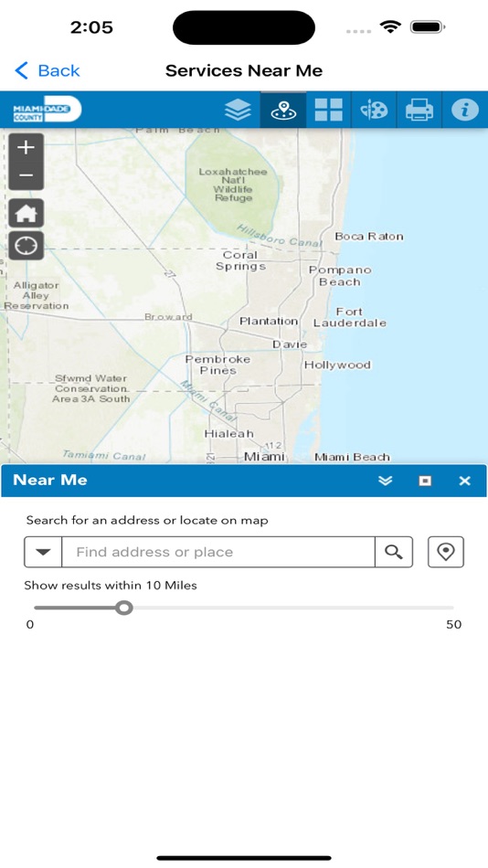Click the Hillsboro Canal label
The height and width of the screenshot is (868, 488).
tap(280, 236)
